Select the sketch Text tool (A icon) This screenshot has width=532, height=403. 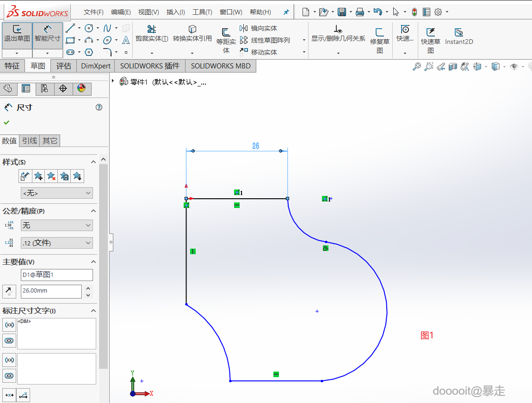coord(126,40)
